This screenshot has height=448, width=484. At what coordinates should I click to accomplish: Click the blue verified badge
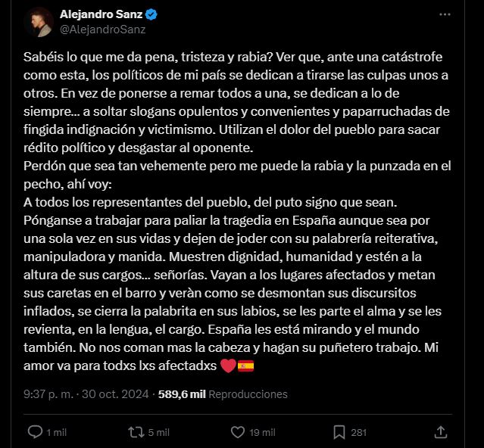pyautogui.click(x=151, y=15)
